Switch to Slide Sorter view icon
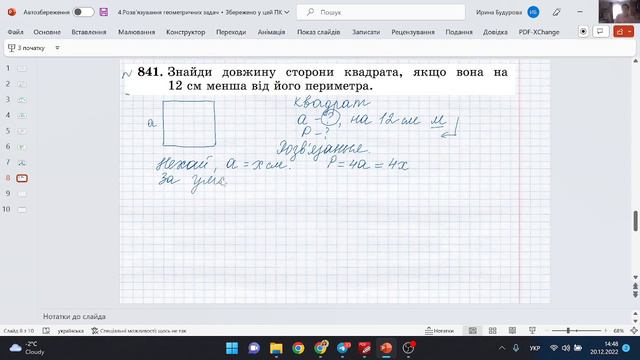Image resolution: width=640 pixels, height=360 pixels. pyautogui.click(x=493, y=331)
